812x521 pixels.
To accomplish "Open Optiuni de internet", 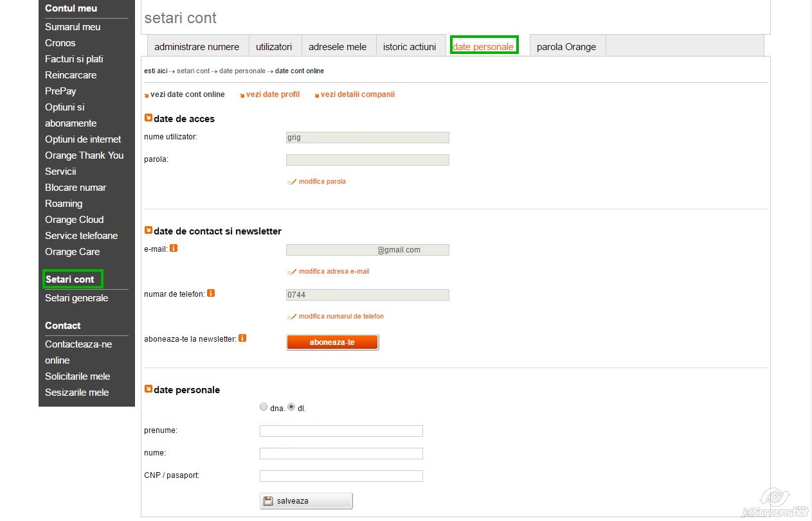I will [x=83, y=139].
